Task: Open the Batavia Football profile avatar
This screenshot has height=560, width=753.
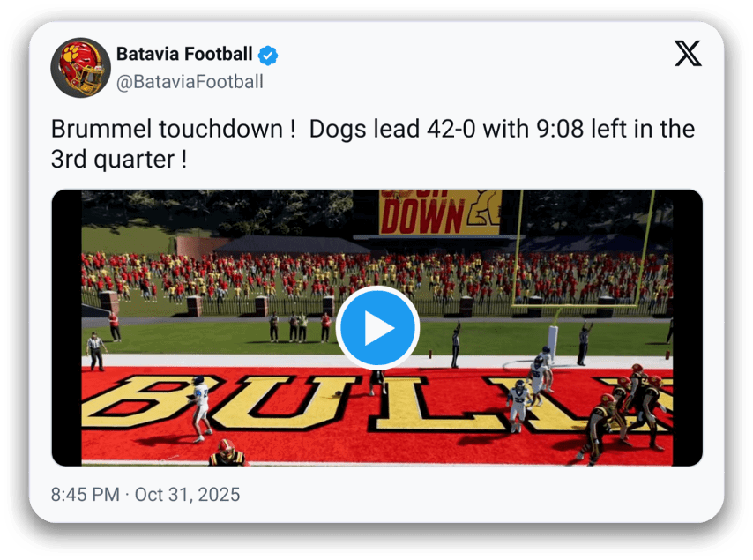Action: click(80, 68)
